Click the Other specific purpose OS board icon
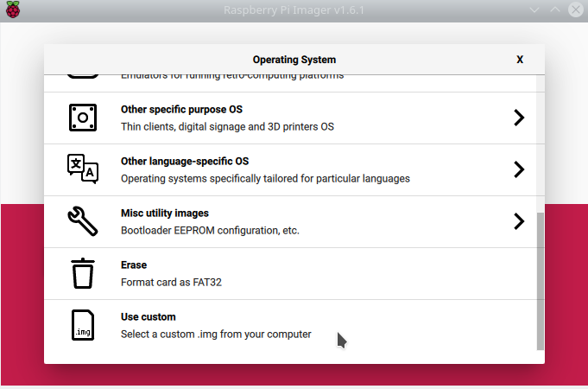 tap(83, 118)
